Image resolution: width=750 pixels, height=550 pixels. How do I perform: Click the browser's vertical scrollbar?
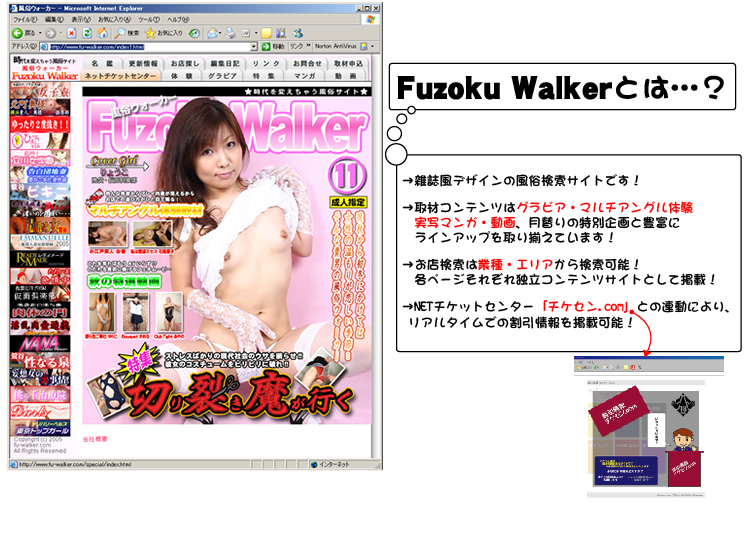click(x=377, y=256)
